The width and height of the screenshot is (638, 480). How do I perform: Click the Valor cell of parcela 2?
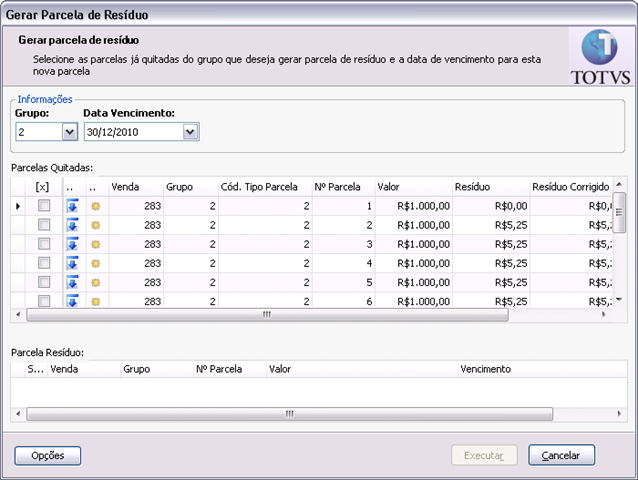click(413, 225)
